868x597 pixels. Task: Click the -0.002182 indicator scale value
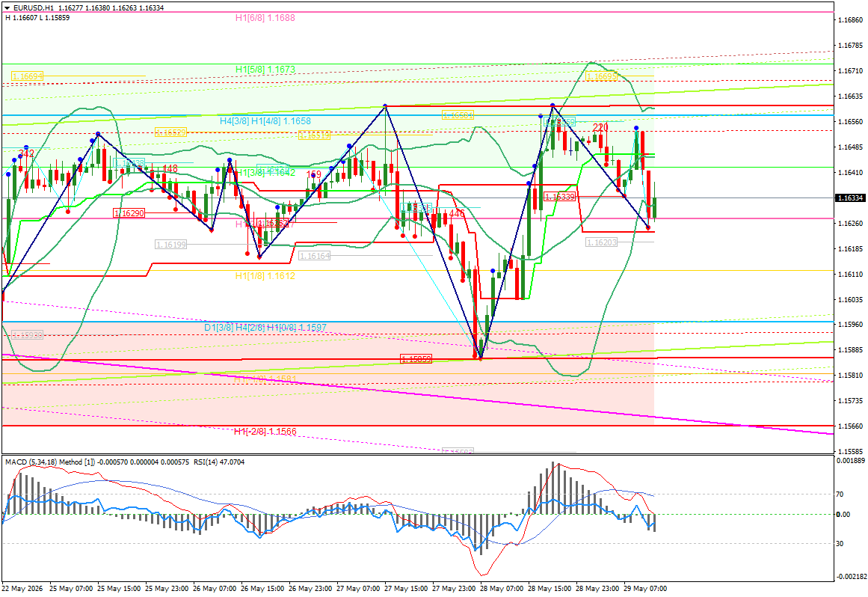pyautogui.click(x=850, y=577)
